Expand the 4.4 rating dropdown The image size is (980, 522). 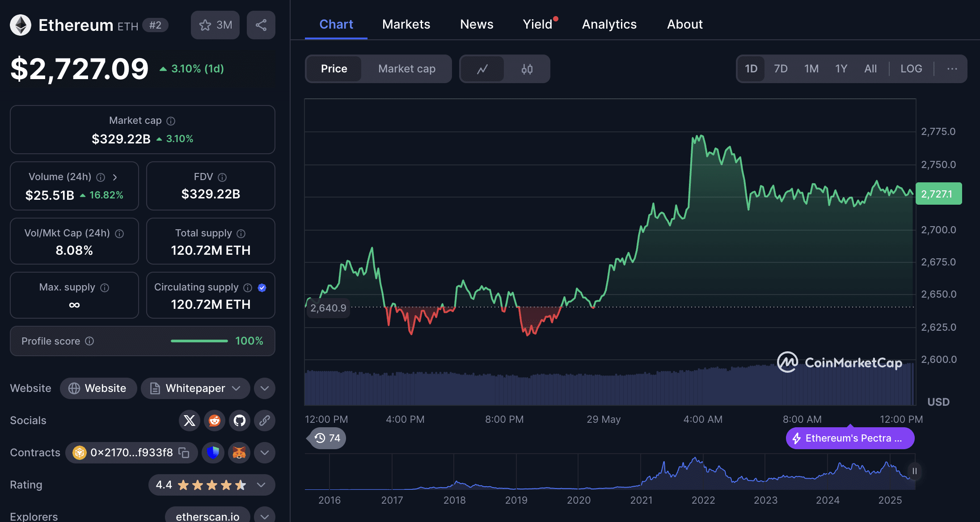point(211,485)
